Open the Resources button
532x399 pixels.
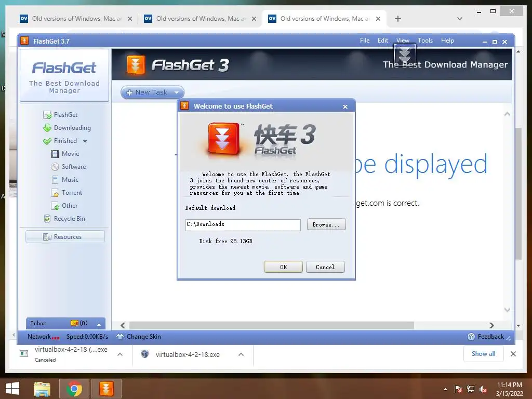pos(65,237)
